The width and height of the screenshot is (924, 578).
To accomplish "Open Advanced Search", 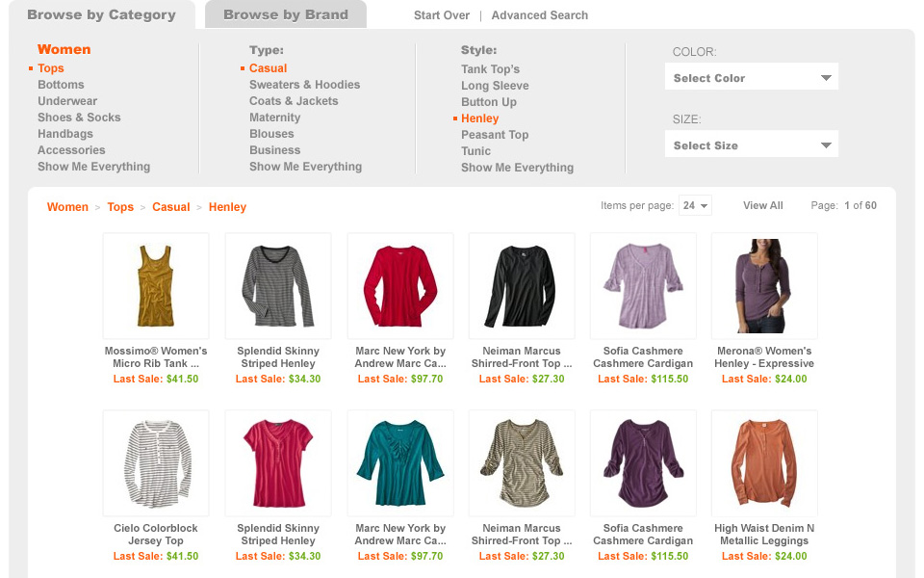I will tap(540, 15).
